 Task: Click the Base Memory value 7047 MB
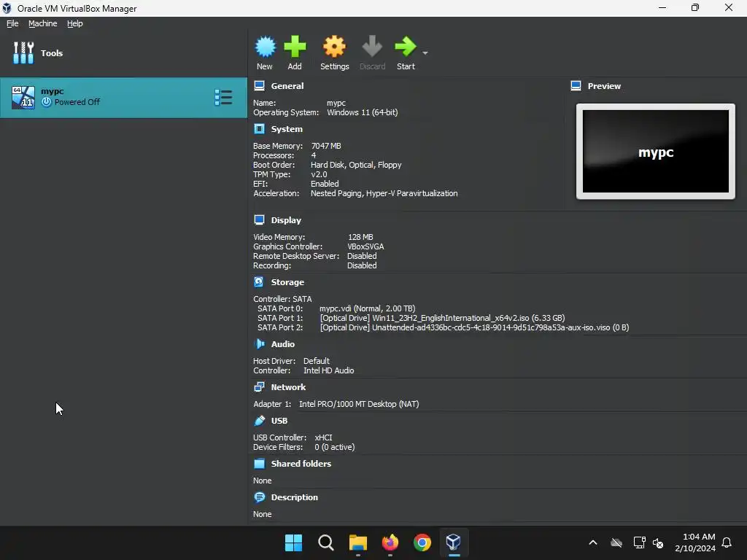click(x=326, y=146)
